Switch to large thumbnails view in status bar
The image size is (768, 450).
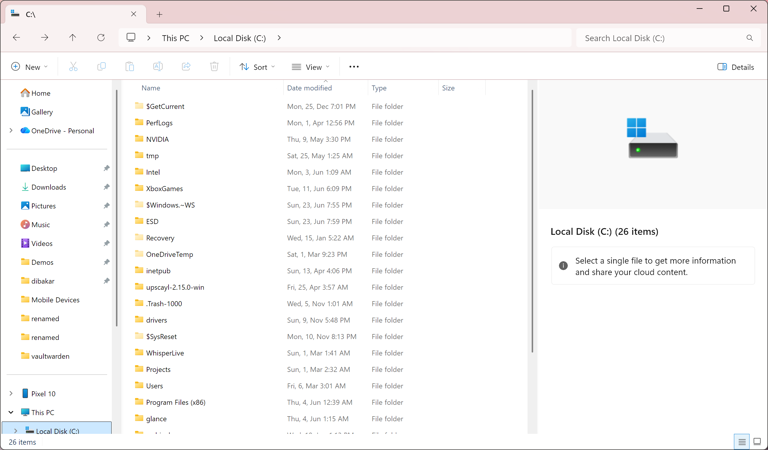pos(757,442)
